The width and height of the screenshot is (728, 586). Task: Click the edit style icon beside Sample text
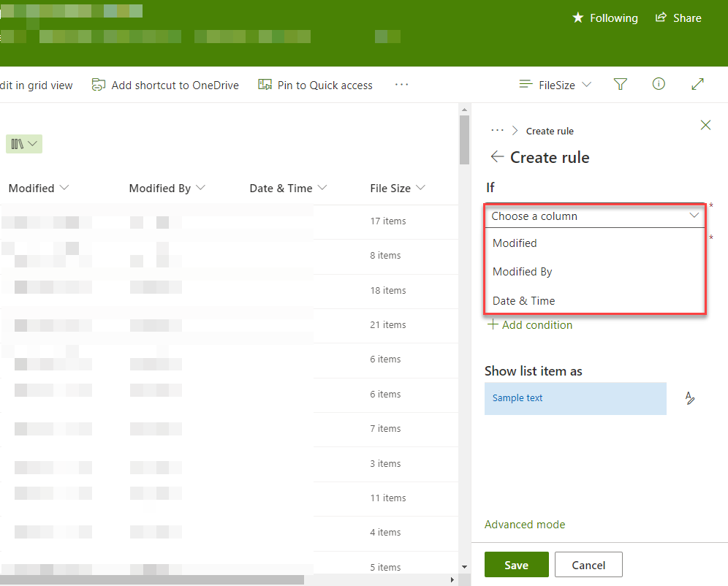690,398
